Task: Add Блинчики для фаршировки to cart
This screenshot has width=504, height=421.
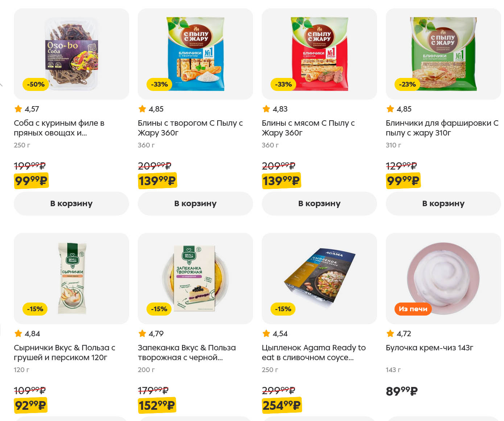Action: pos(443,204)
